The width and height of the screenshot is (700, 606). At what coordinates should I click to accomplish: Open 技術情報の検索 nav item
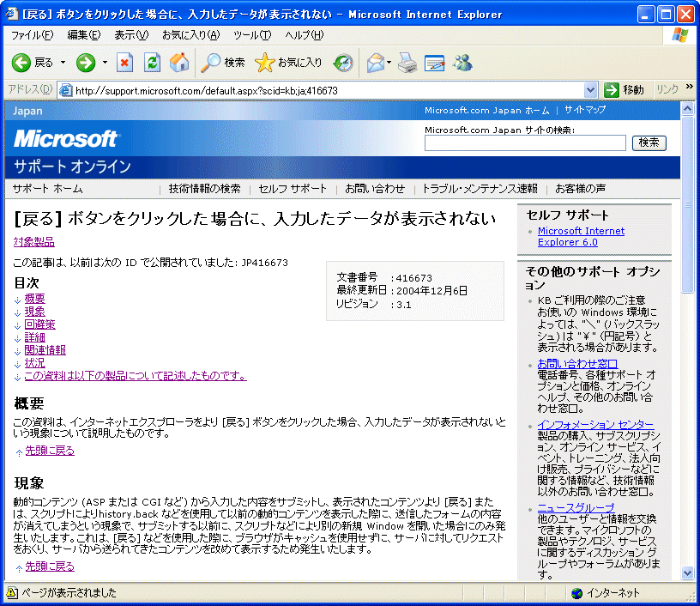click(204, 189)
